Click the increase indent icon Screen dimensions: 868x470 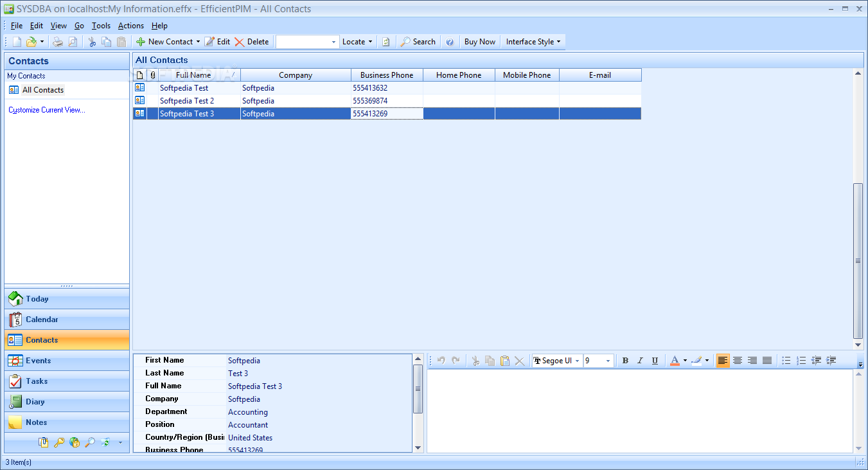831,361
